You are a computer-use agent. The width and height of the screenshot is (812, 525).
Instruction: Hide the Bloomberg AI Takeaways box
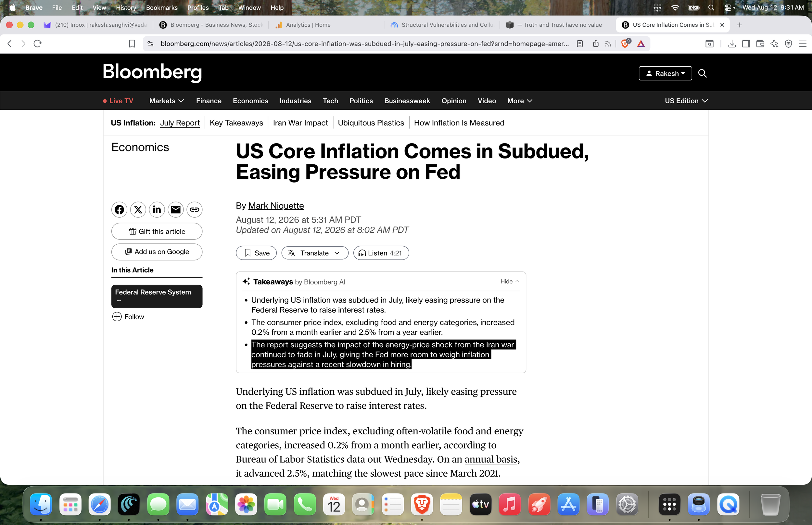510,281
